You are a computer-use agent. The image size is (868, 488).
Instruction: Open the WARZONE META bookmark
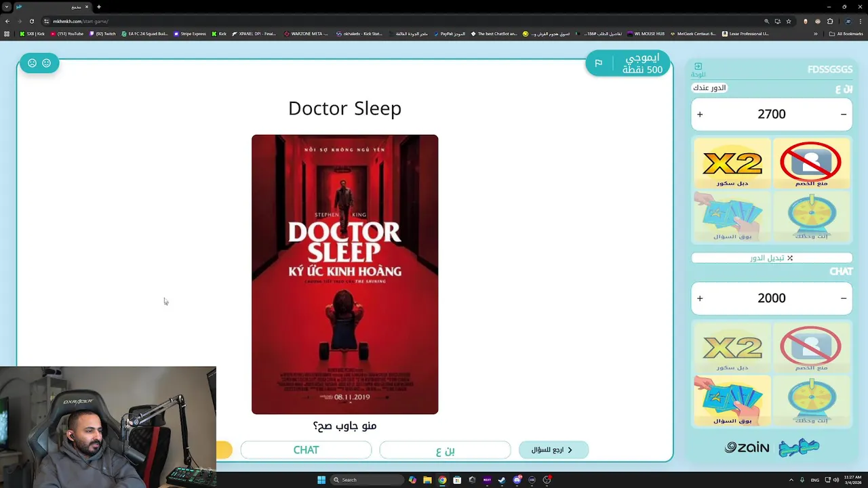pos(306,34)
